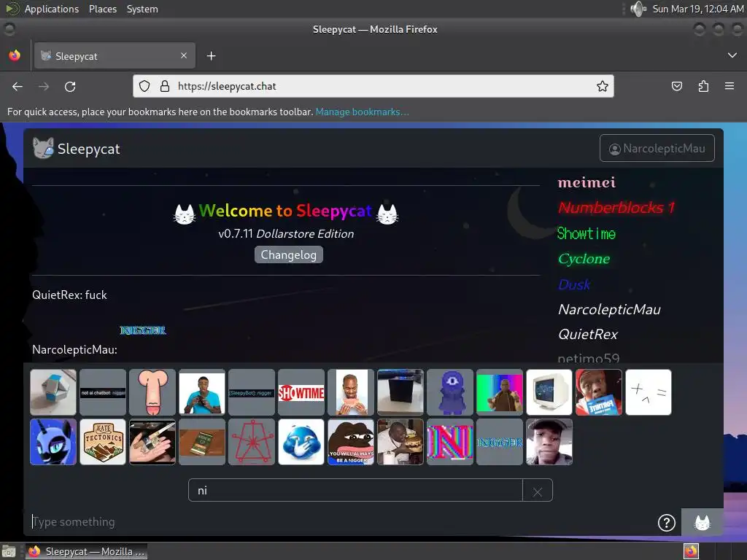The width and height of the screenshot is (747, 560).
Task: Pick the black box computer sticker
Action: [x=400, y=392]
